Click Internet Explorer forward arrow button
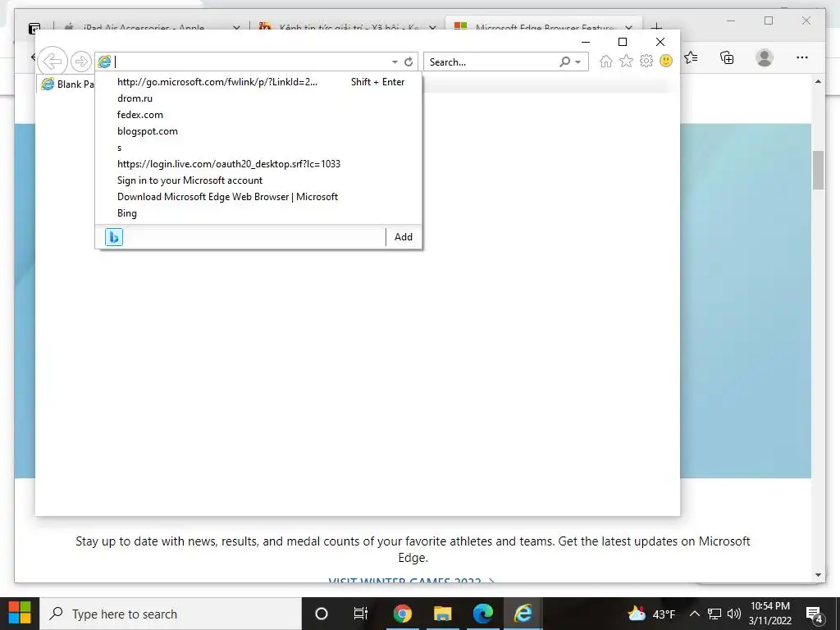 81,62
